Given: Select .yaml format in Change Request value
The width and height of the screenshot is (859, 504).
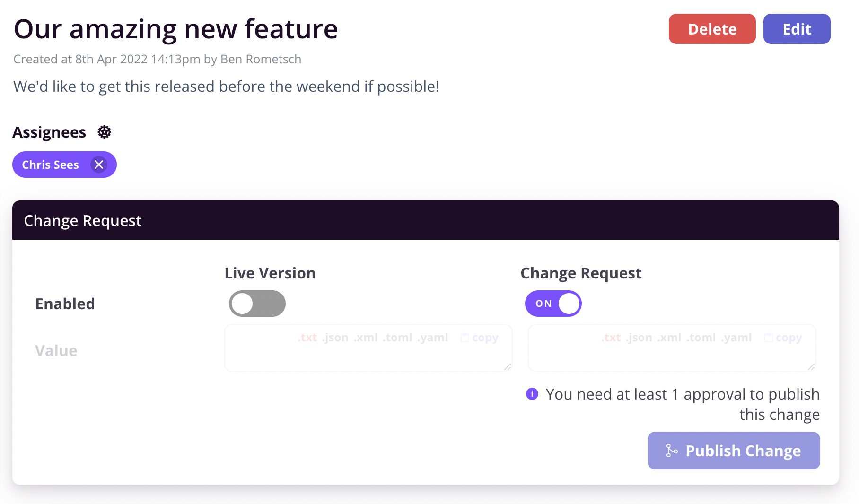Looking at the screenshot, I should coord(736,338).
